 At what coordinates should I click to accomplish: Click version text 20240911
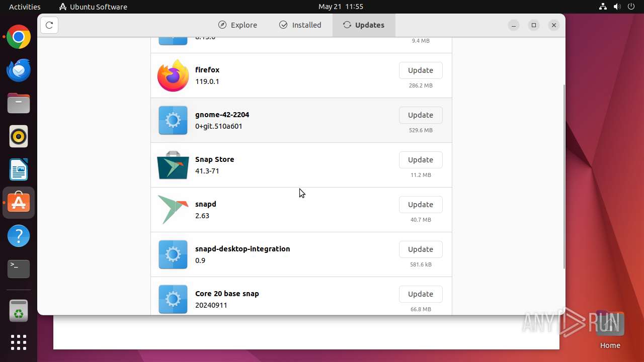point(211,305)
